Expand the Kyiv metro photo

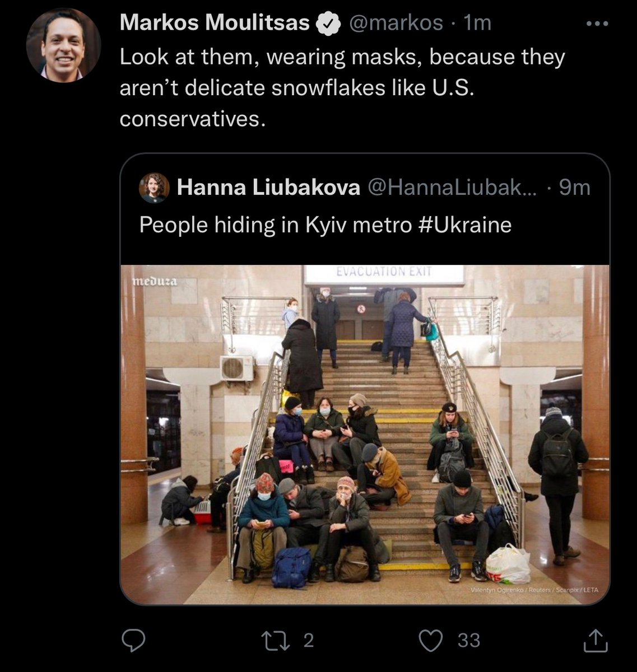click(365, 435)
